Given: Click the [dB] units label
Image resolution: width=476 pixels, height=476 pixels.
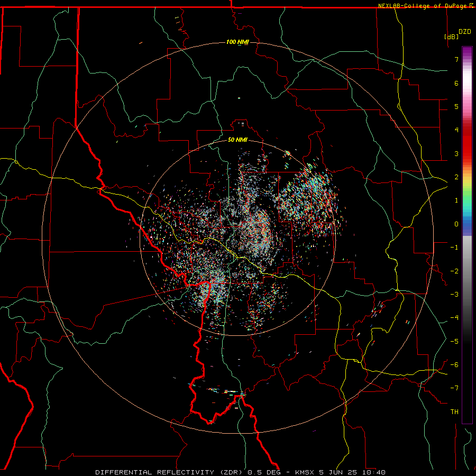Looking at the screenshot, I should tap(451, 36).
